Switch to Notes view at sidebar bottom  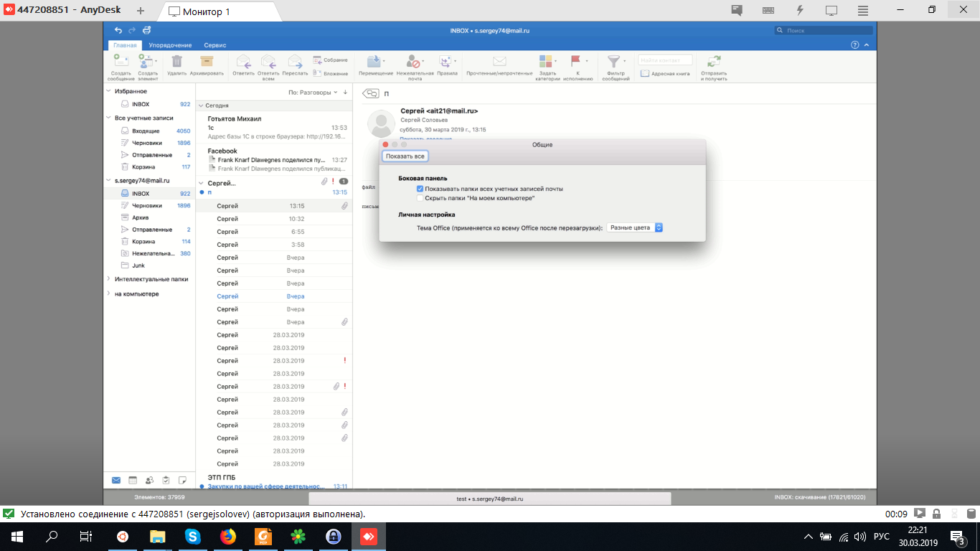tap(182, 480)
